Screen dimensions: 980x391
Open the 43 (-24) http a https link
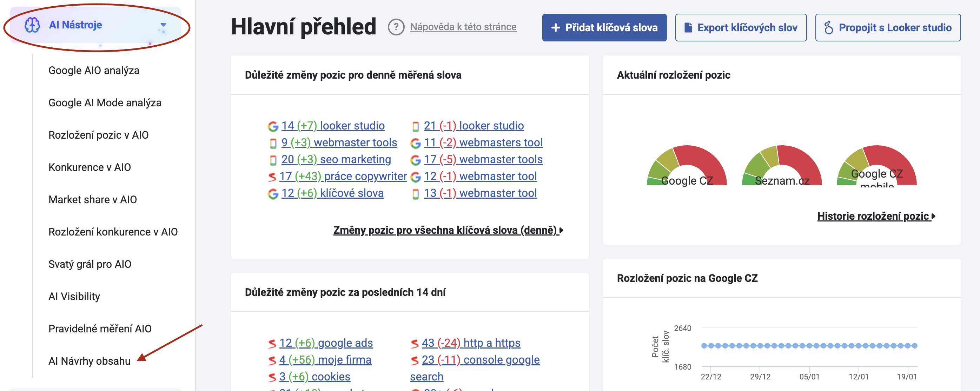tap(470, 343)
